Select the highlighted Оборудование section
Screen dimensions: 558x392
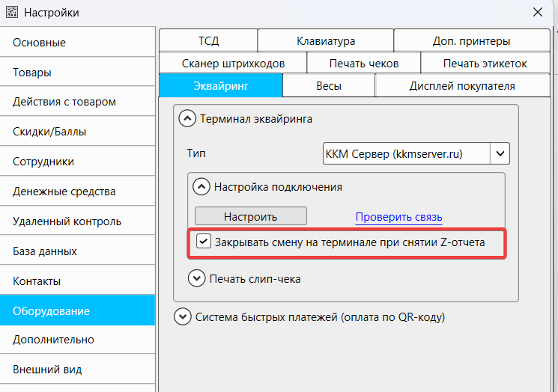pos(77,310)
